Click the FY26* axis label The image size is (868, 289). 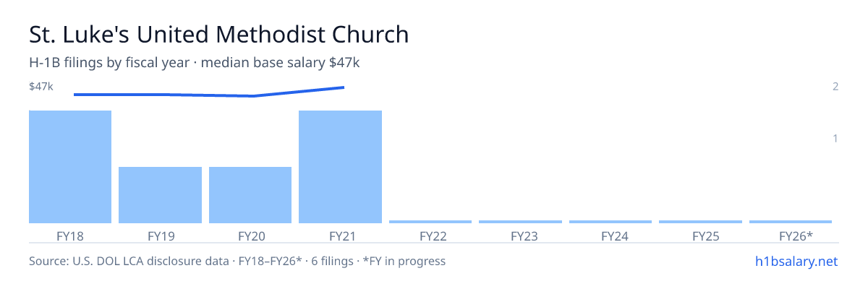[x=796, y=236]
